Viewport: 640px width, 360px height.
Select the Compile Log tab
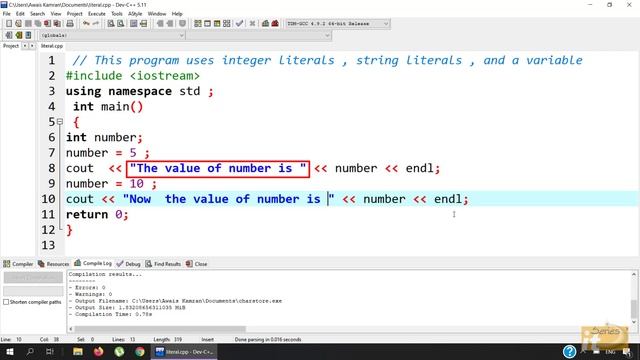click(x=93, y=264)
